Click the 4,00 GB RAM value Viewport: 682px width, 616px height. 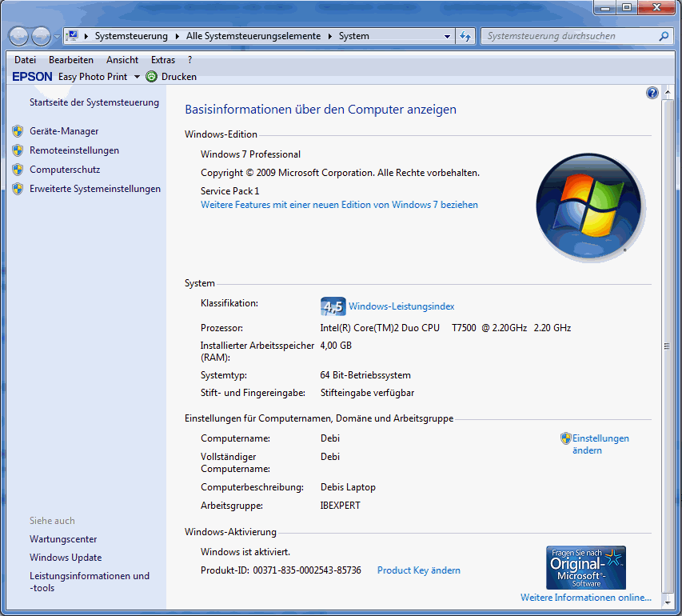tap(336, 346)
